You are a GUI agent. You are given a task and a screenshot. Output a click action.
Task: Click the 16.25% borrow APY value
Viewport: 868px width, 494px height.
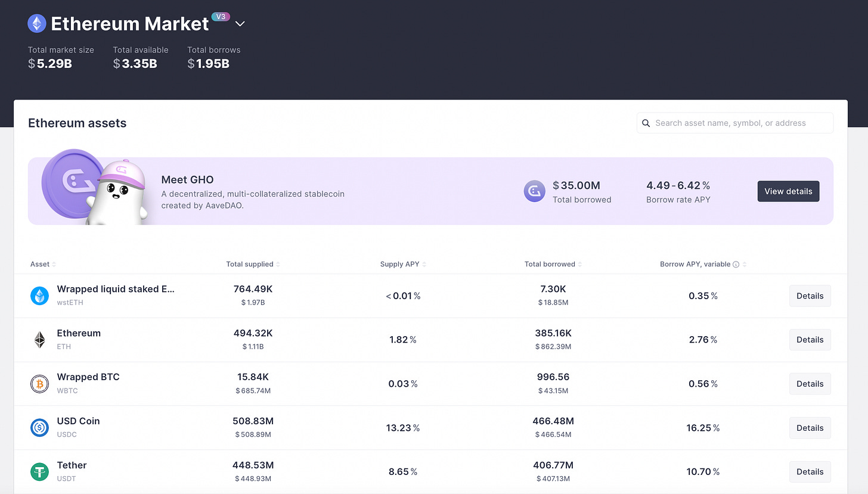click(703, 428)
